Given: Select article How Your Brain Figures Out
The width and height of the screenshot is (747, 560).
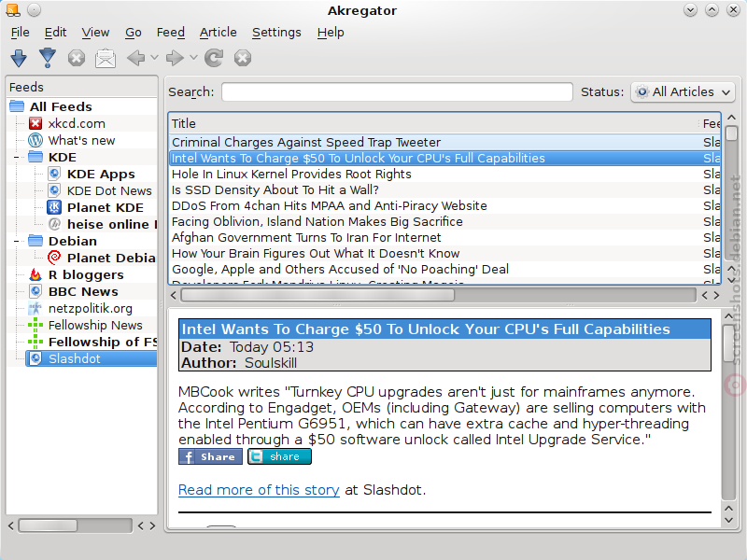Looking at the screenshot, I should click(x=445, y=253).
